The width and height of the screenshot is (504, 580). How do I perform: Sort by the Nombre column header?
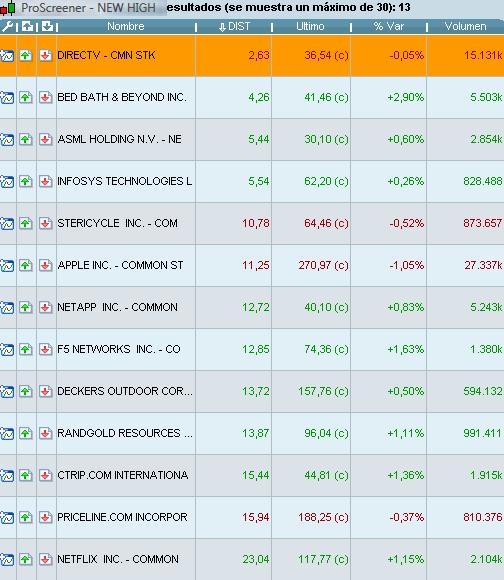126,26
